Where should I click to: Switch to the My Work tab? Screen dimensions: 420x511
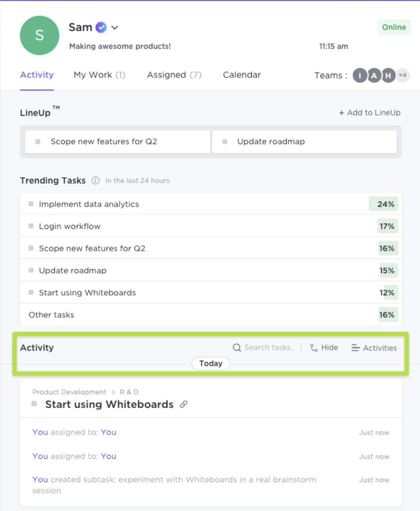[x=99, y=75]
